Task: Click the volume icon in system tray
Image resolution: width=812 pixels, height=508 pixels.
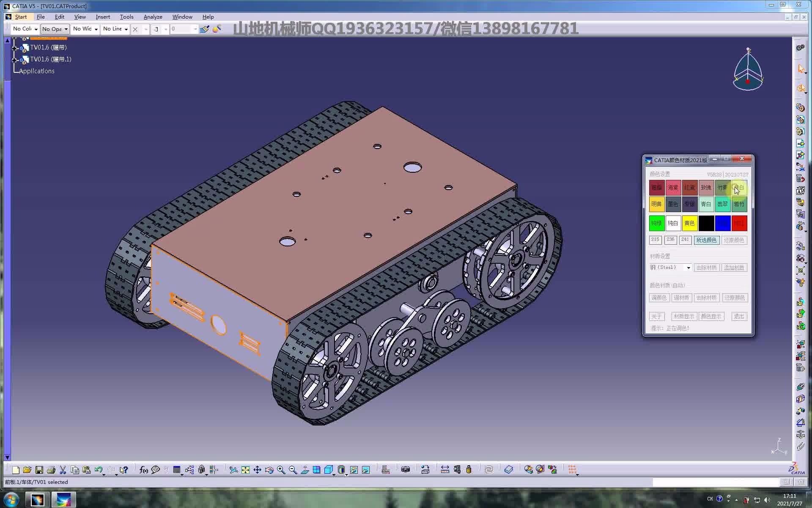Action: (x=768, y=500)
